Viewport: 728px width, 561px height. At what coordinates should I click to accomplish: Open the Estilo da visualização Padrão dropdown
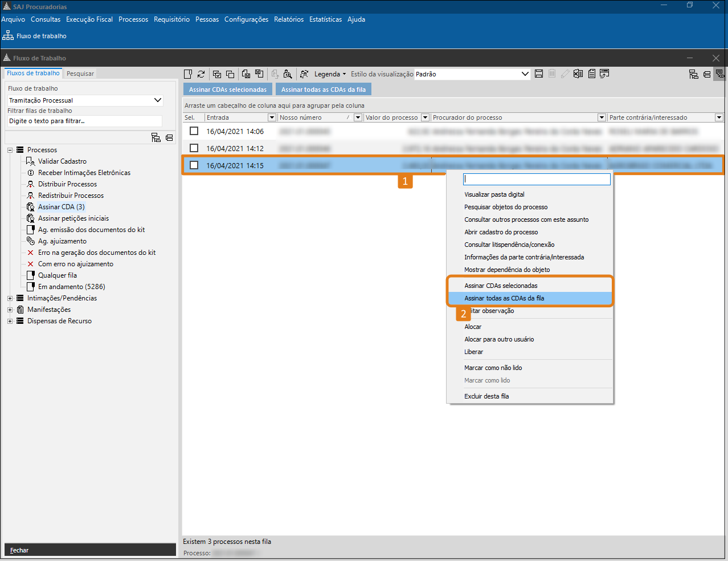[x=525, y=74]
